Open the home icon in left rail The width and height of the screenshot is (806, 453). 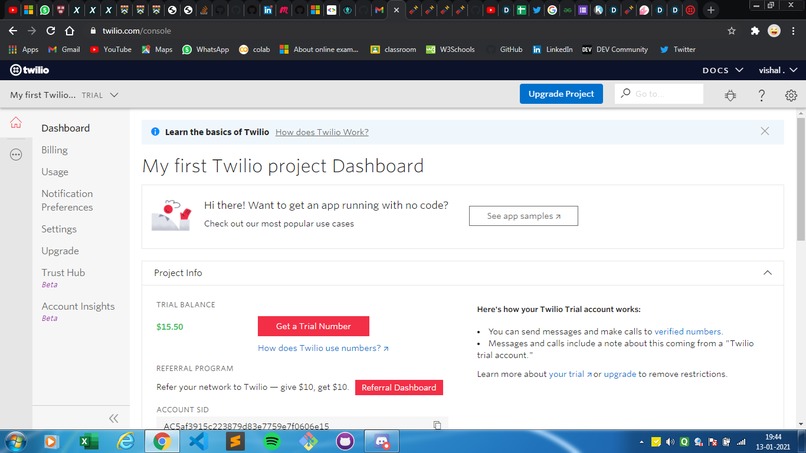16,122
